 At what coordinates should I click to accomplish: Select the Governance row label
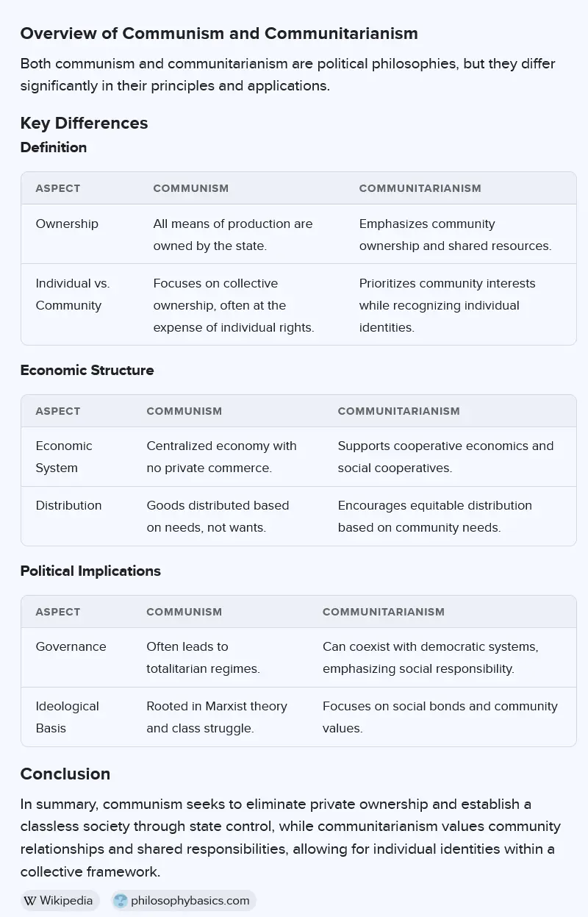point(71,646)
